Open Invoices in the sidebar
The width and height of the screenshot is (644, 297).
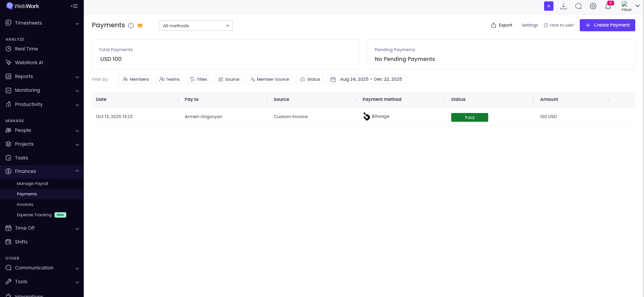point(25,205)
